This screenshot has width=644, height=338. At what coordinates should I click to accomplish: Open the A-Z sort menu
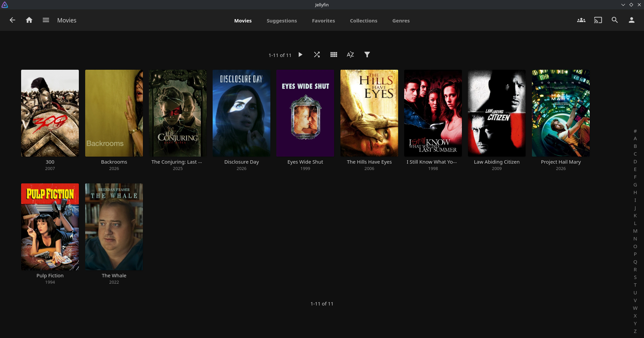(x=351, y=55)
